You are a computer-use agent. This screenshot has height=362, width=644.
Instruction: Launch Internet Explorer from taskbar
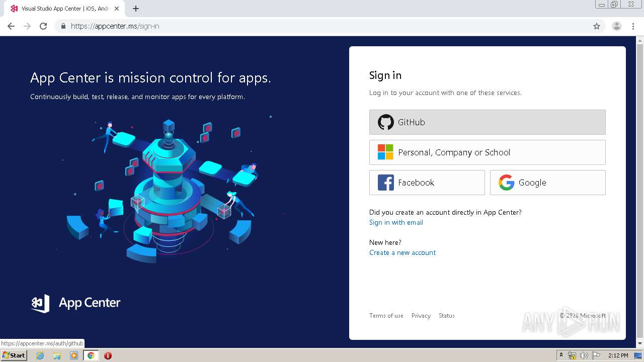click(x=40, y=355)
